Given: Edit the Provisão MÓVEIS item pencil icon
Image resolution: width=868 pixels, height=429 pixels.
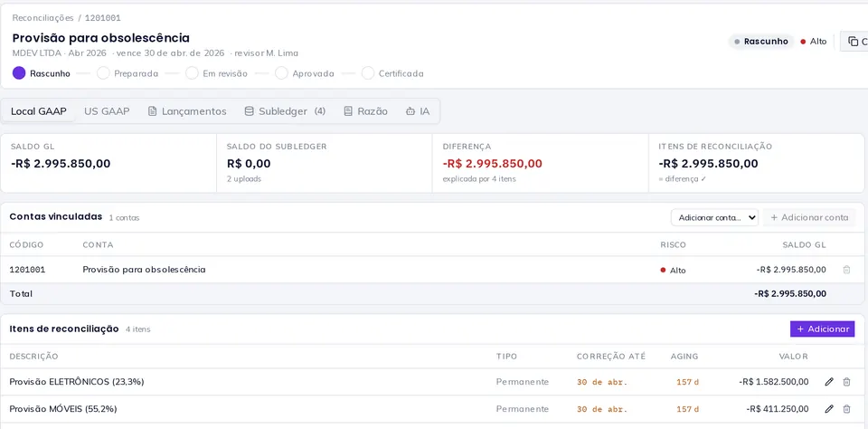Looking at the screenshot, I should click(829, 409).
